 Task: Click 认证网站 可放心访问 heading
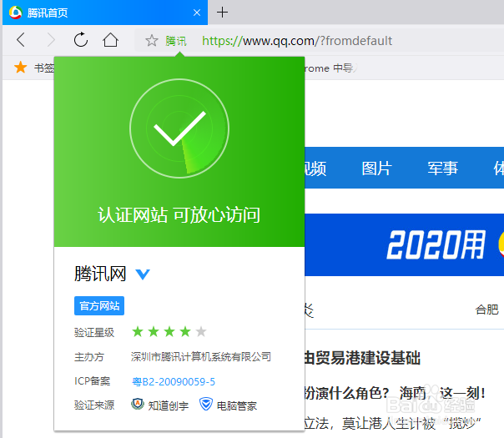(x=179, y=214)
